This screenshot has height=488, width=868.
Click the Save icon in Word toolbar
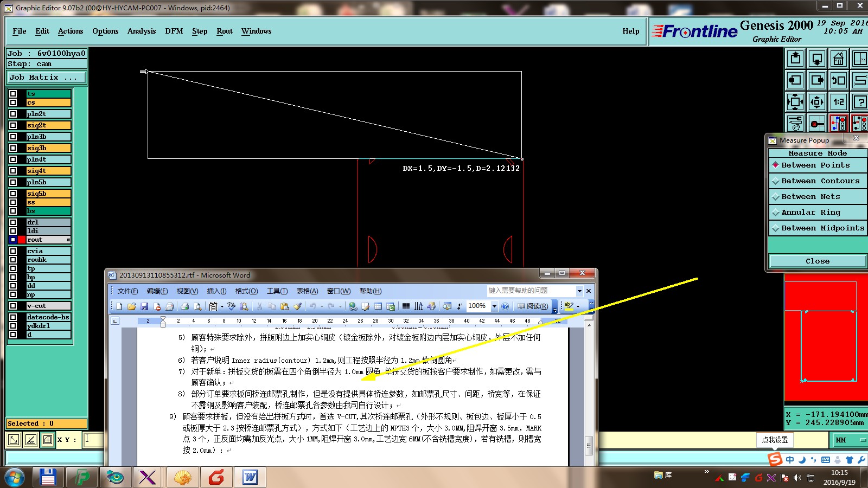tap(144, 306)
